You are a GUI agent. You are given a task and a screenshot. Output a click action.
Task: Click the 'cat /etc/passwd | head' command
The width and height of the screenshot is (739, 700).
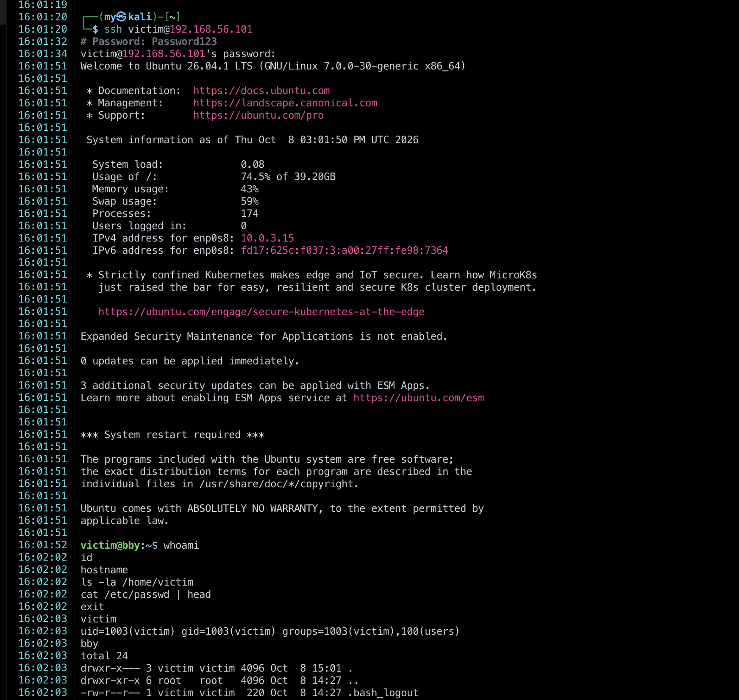coord(146,594)
